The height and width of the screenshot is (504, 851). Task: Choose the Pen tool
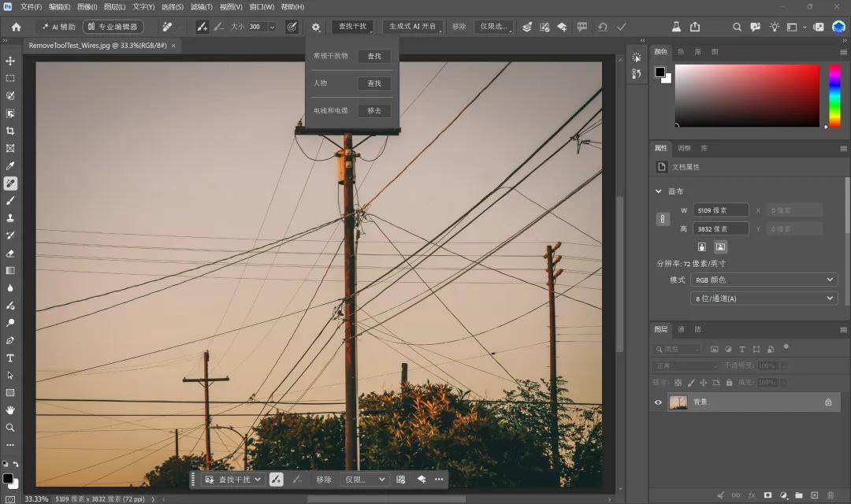10,340
